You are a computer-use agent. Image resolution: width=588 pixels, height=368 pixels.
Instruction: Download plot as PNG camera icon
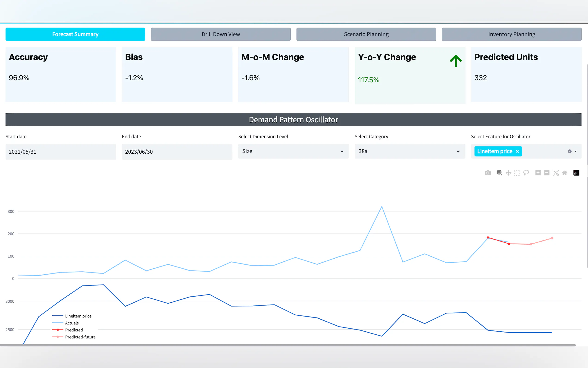coord(488,173)
